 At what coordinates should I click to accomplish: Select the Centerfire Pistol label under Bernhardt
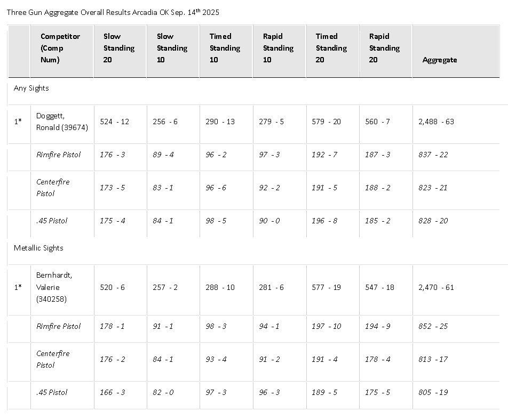tap(53, 359)
